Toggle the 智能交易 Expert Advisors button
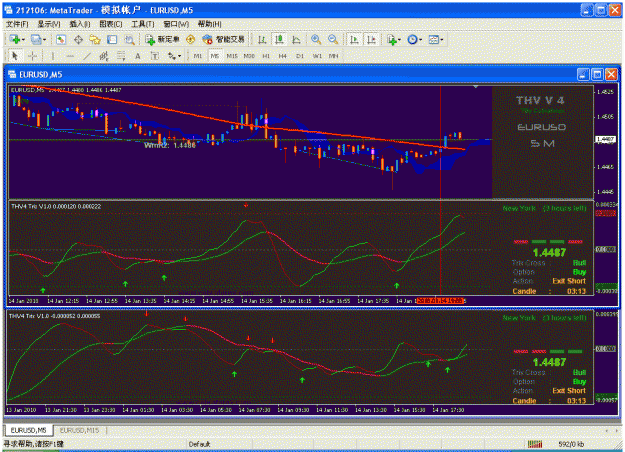The width and height of the screenshot is (625, 452). (223, 39)
